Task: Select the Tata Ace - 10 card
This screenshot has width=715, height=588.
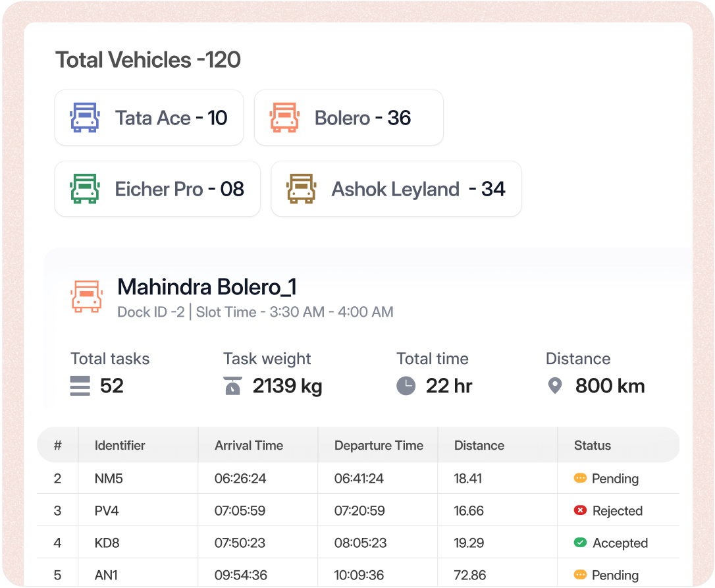Action: 149,118
